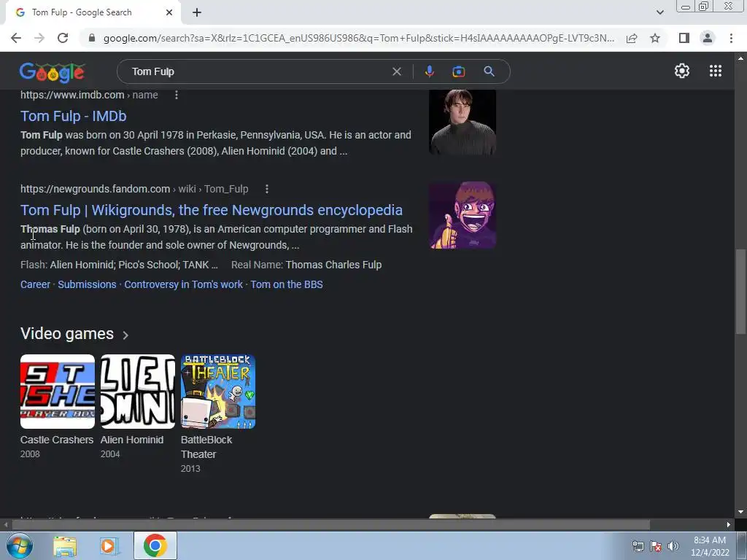Screen dimensions: 747x560
Task: Open Chrome profile avatar menu
Action: click(x=708, y=38)
